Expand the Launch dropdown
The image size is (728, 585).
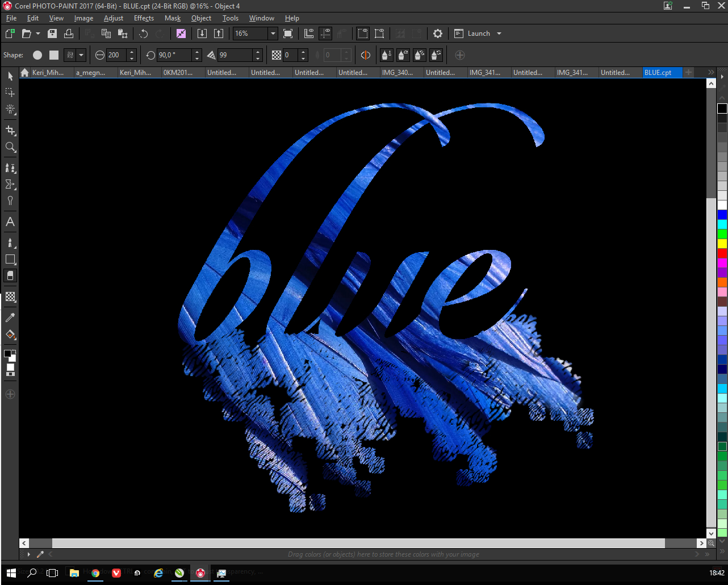click(499, 34)
